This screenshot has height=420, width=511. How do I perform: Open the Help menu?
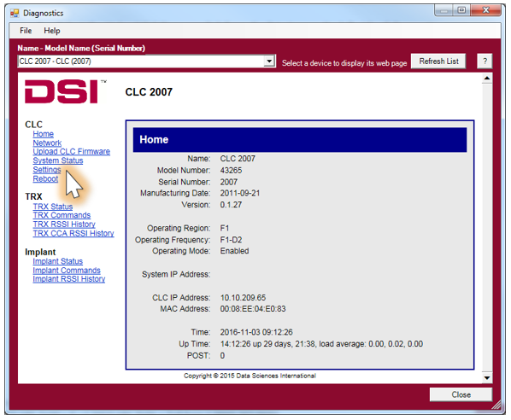coord(52,31)
